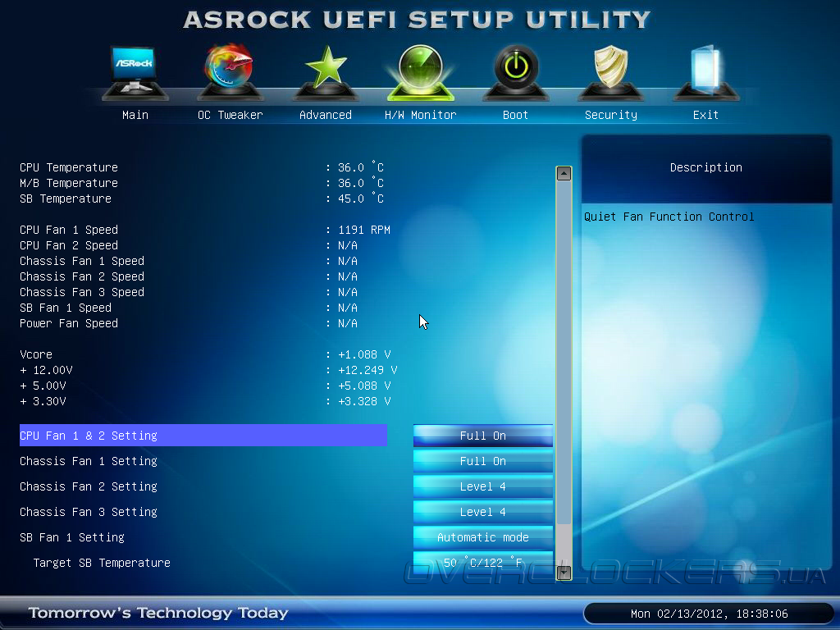Image resolution: width=840 pixels, height=630 pixels.
Task: Click the M/B Temperature label
Action: pos(69,183)
